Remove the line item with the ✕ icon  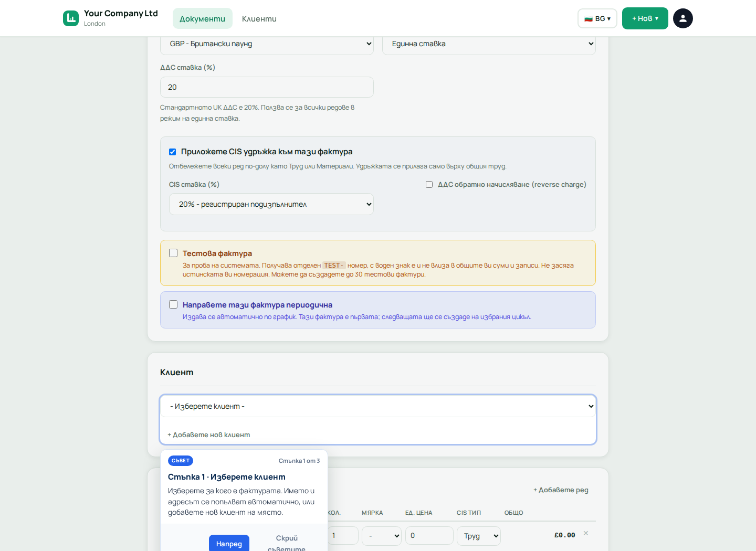tap(586, 533)
